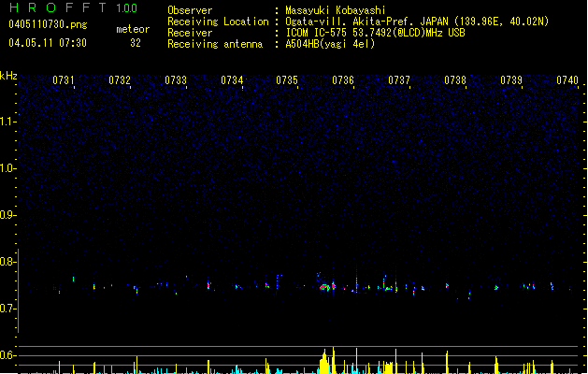Click the meteor label

coord(133,29)
